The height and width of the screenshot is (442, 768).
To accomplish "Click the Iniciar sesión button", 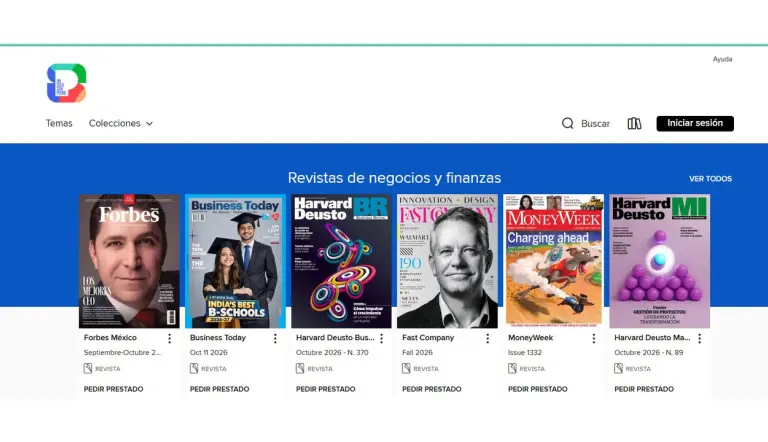I will (695, 123).
